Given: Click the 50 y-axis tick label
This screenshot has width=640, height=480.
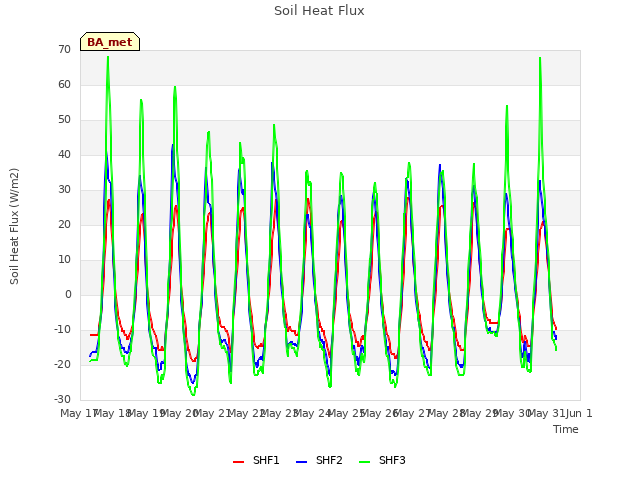Looking at the screenshot, I should (x=64, y=120).
